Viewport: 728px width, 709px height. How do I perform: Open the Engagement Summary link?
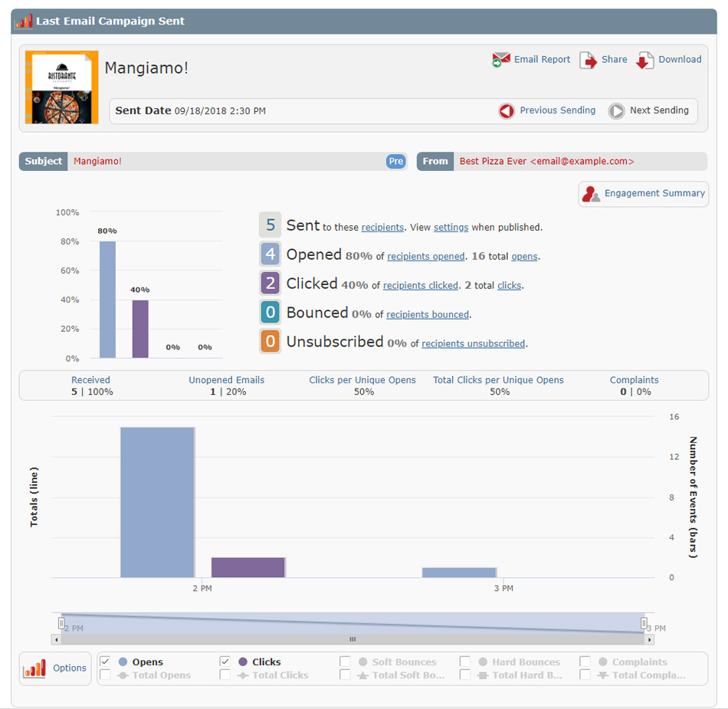(x=654, y=193)
